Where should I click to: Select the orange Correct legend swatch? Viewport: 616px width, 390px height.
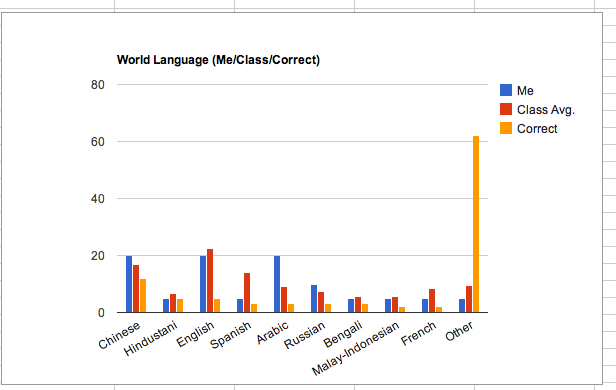pos(506,128)
